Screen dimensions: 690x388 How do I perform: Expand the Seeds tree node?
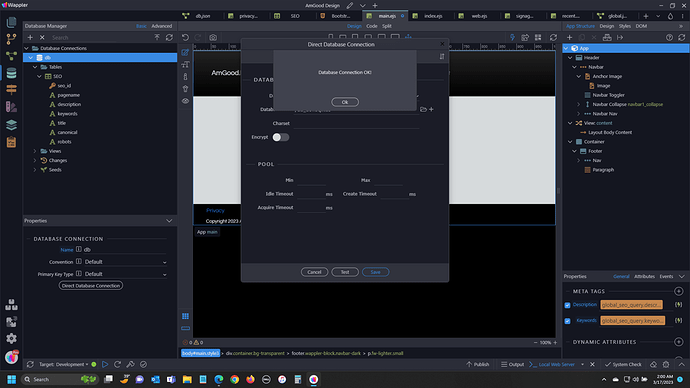(35, 169)
